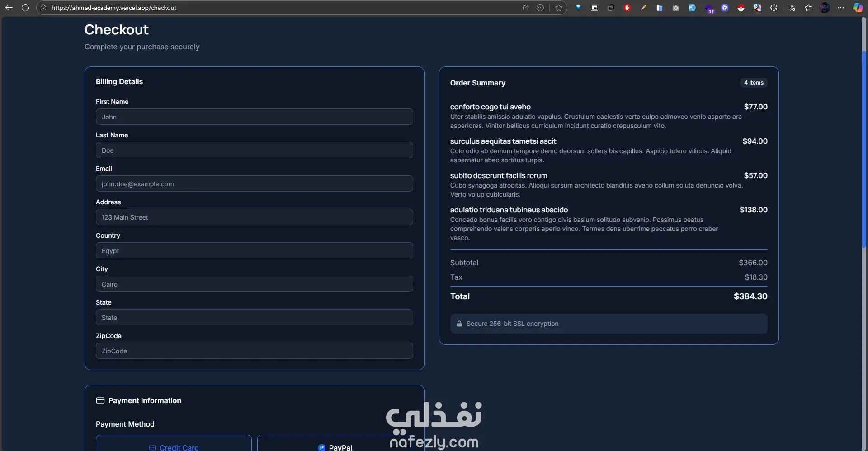The height and width of the screenshot is (451, 868).
Task: Click the browser address bar URL
Action: click(114, 8)
